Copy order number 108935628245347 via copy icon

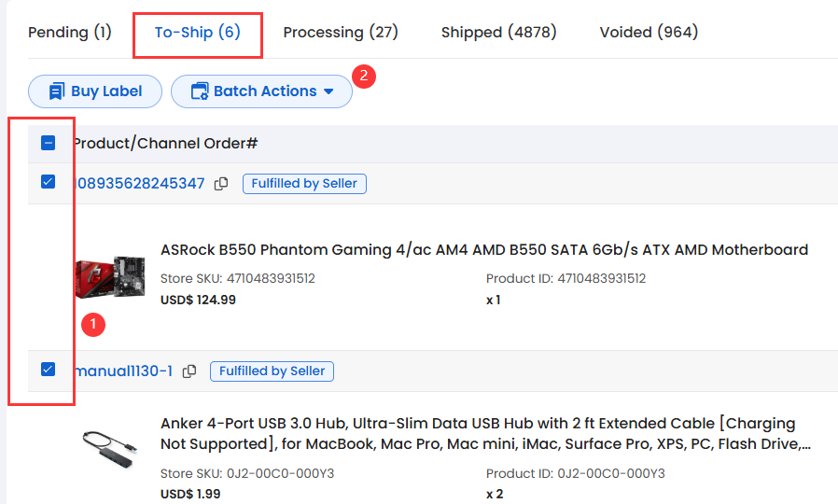click(221, 184)
